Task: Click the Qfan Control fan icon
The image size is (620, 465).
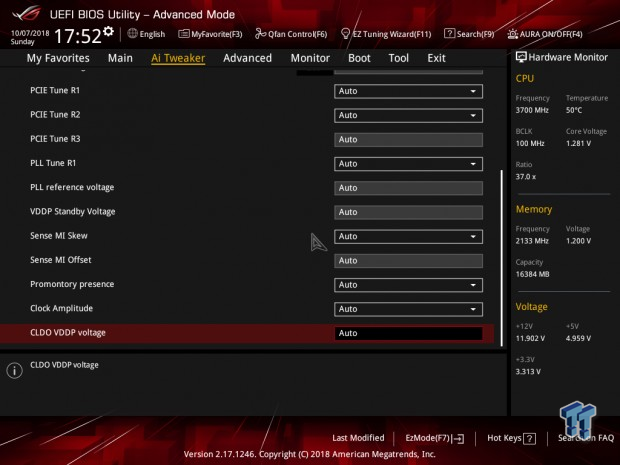Action: 260,34
